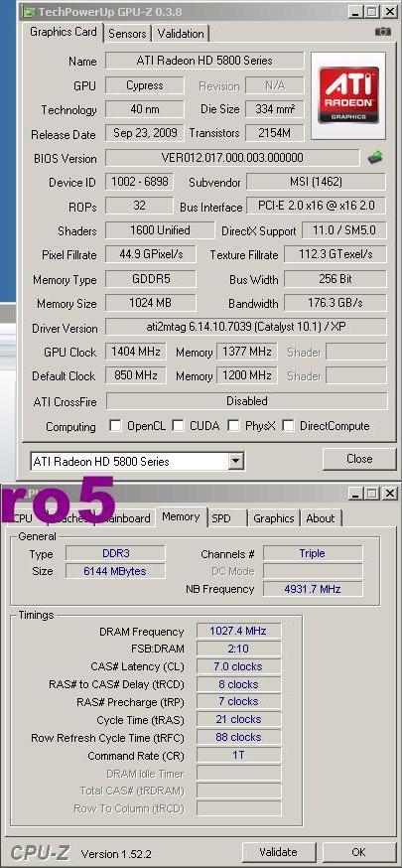Tick the DirectCompute checkbox

[288, 426]
